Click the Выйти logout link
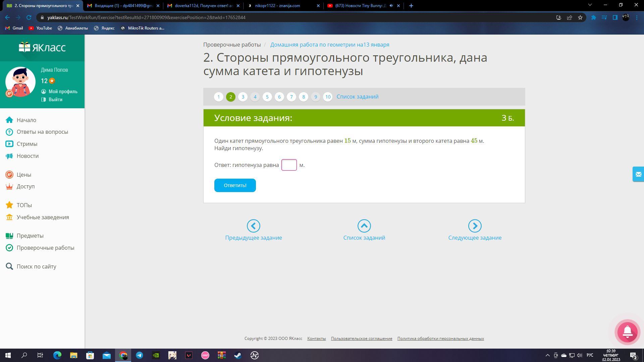The image size is (644, 362). pos(55,100)
